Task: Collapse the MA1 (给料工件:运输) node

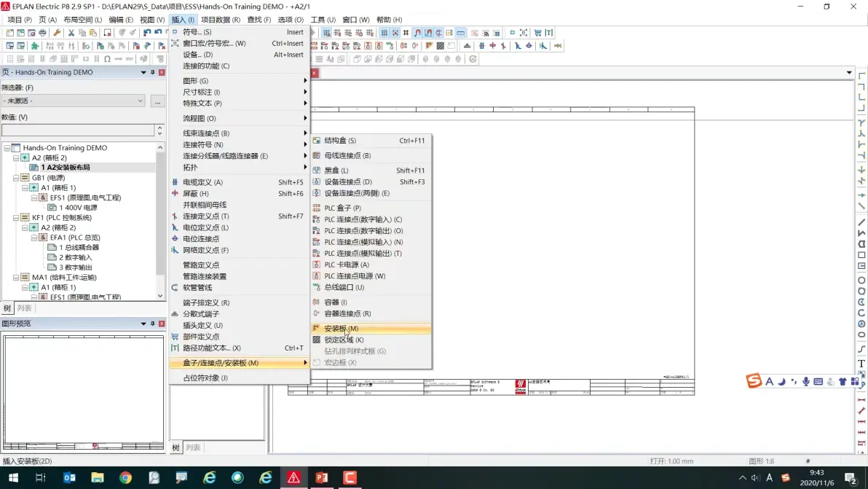Action: [15, 278]
